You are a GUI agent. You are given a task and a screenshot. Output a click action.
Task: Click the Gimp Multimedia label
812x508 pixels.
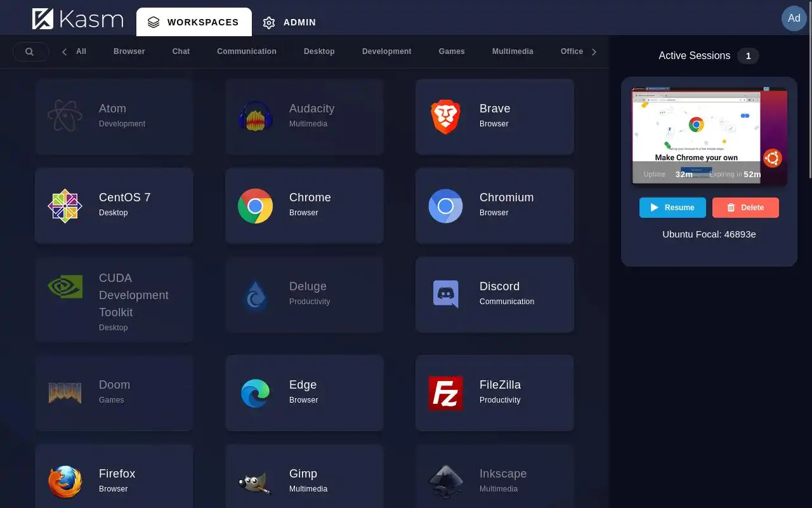tap(308, 489)
